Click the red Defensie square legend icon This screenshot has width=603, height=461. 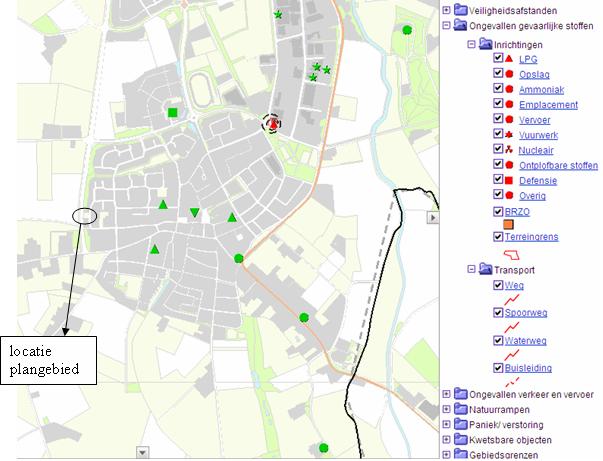point(509,180)
